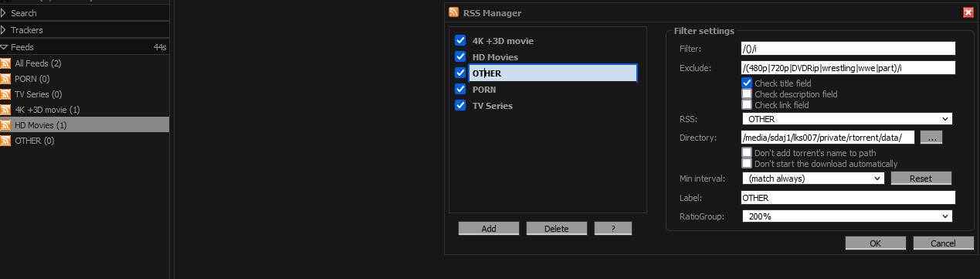The image size is (980, 279).
Task: Enable Don't add torrent's name to path
Action: click(747, 153)
